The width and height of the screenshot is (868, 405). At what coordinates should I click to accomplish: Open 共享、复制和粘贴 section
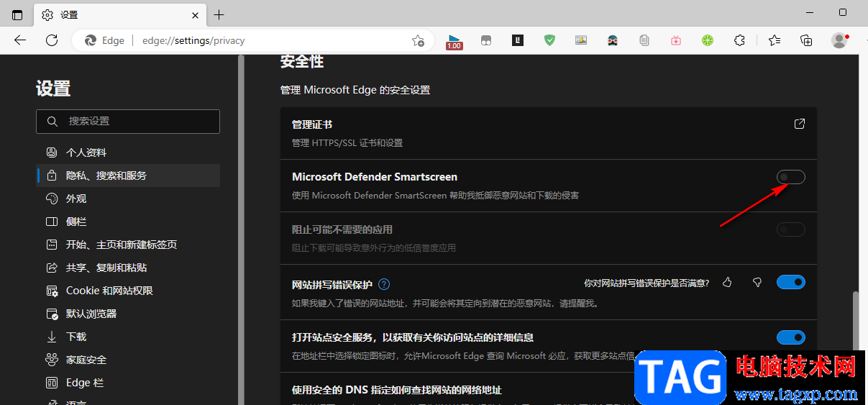[x=128, y=268]
